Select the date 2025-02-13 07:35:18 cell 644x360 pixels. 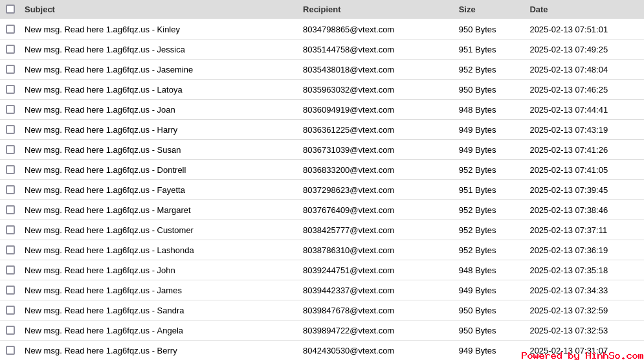(568, 271)
